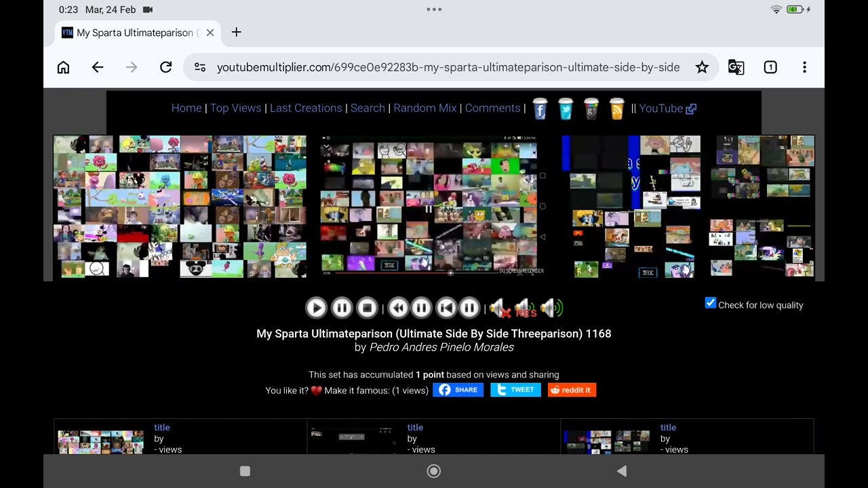
Task: Stop all videos with the stop button
Action: (367, 308)
